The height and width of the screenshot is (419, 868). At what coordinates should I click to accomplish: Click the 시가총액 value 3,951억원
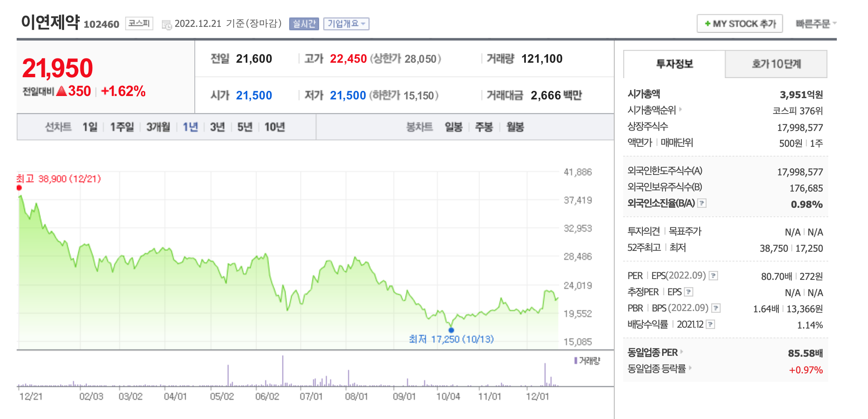pyautogui.click(x=801, y=95)
